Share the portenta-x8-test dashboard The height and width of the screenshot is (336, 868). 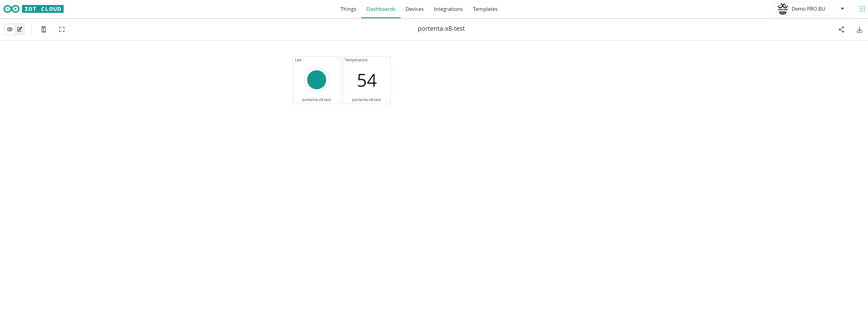pos(841,30)
